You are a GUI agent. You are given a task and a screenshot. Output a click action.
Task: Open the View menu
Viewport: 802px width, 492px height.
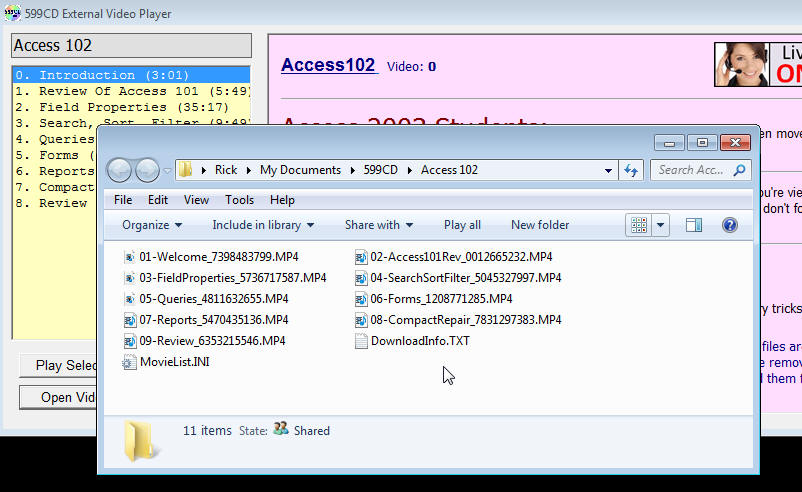click(x=196, y=200)
